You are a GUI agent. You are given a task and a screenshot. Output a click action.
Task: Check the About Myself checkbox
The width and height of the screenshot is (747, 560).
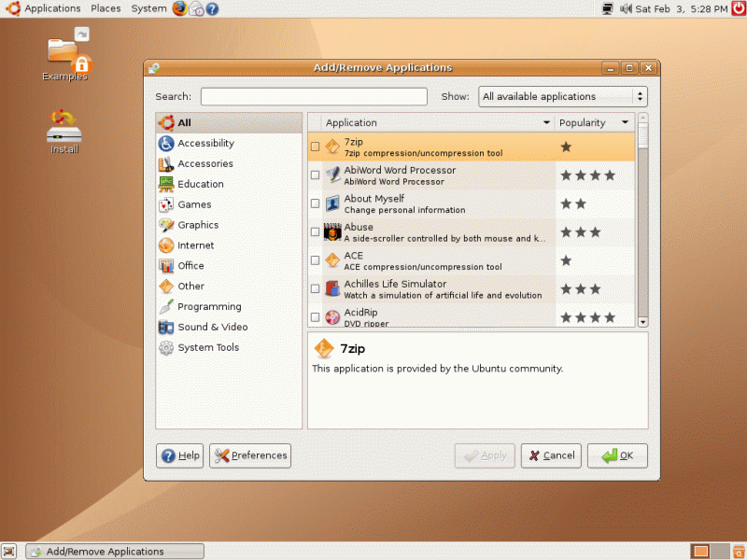click(x=315, y=203)
